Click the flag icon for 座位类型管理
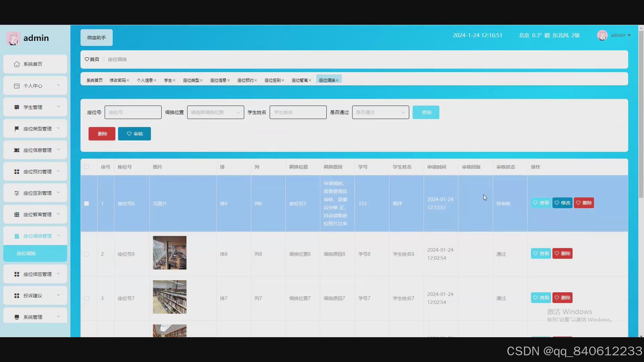 coord(17,129)
